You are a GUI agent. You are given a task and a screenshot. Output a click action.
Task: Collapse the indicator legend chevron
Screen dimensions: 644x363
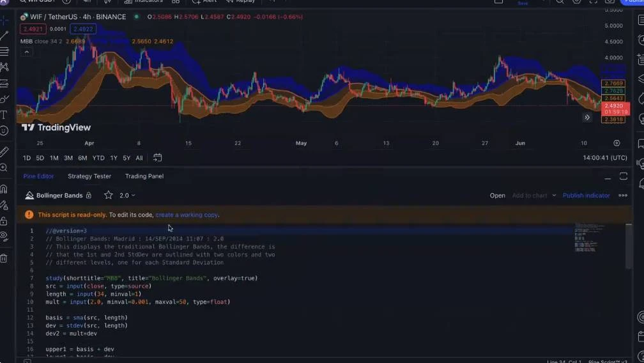pos(27,52)
